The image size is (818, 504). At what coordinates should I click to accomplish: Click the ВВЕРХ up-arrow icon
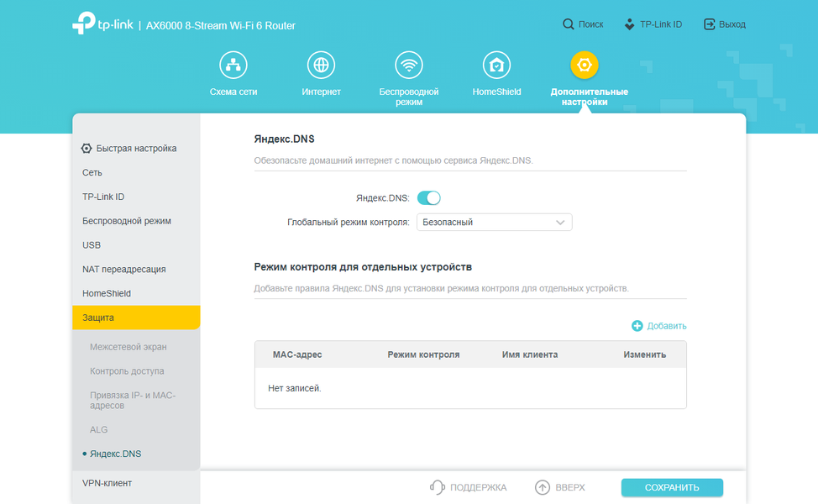click(x=543, y=487)
